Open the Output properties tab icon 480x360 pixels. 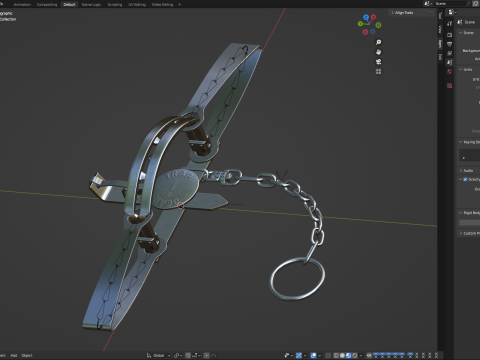tap(450, 44)
